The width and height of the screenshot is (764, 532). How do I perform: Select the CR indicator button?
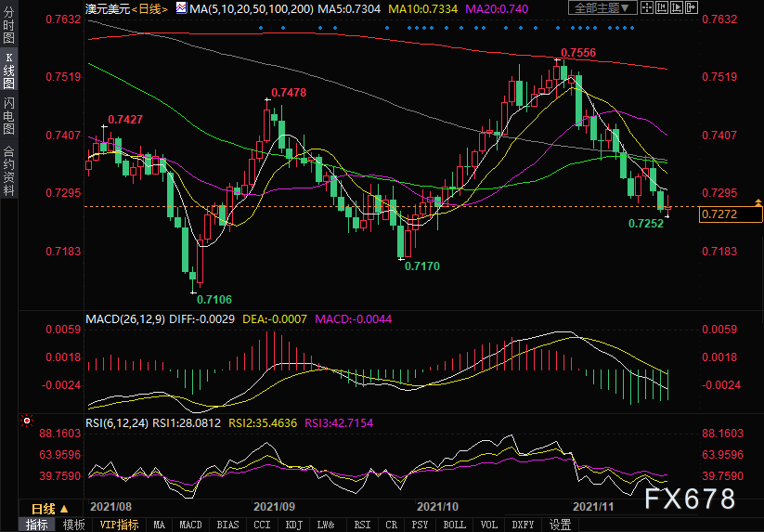391,525
